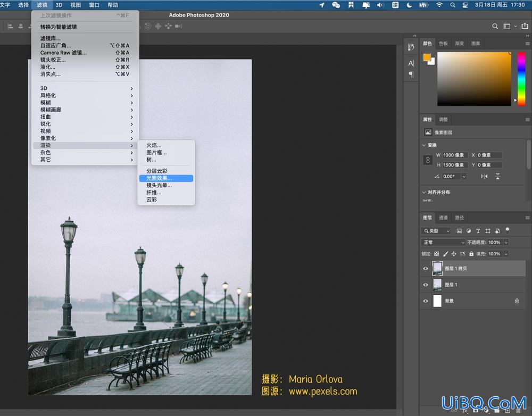Hide the 图层 1 layer eye icon
Image resolution: width=532 pixels, height=416 pixels.
point(426,285)
